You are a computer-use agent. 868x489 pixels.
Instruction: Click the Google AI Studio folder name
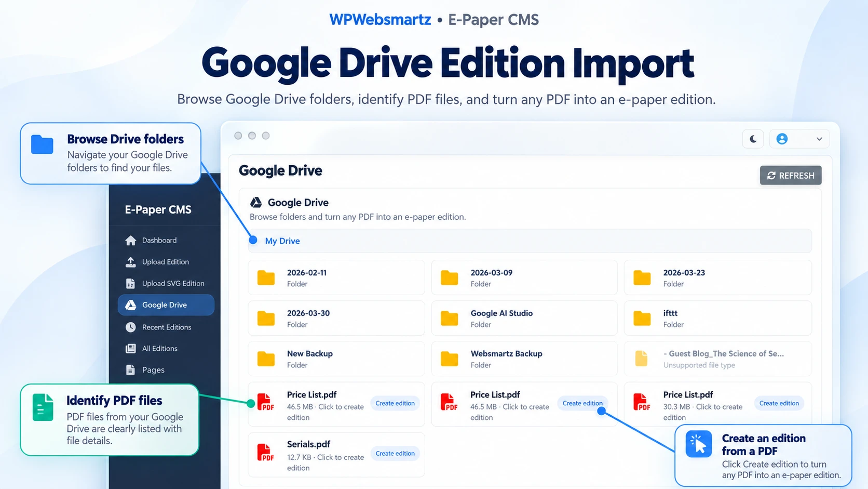(x=501, y=313)
